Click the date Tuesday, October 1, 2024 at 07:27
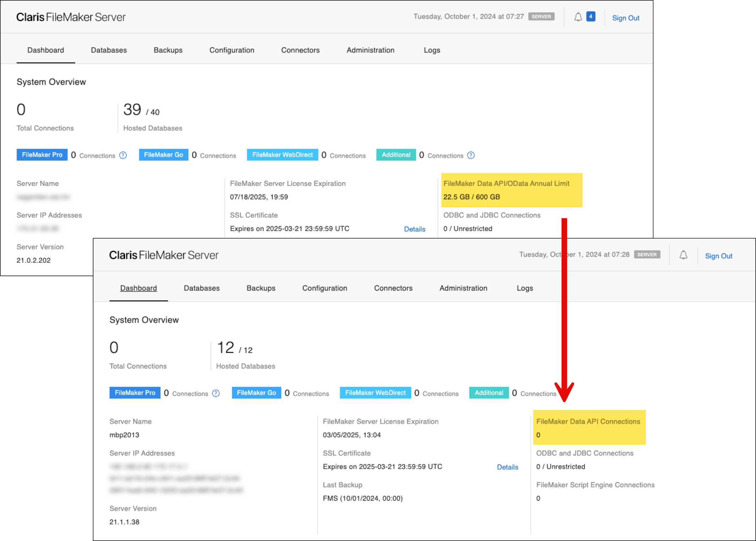756x541 pixels. coord(469,16)
